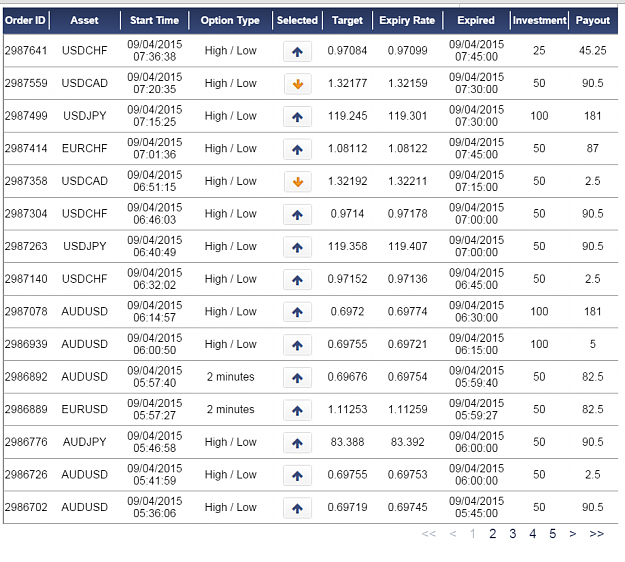Sort by the Asset column header
625x562 pixels.
(84, 20)
